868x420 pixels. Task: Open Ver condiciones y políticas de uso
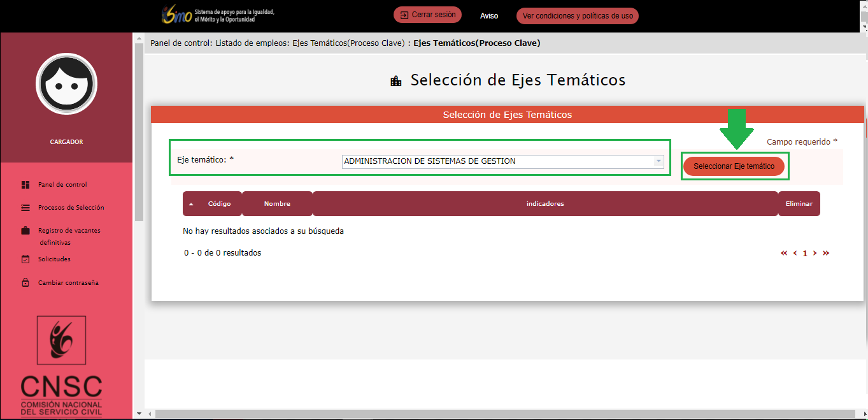pyautogui.click(x=578, y=16)
